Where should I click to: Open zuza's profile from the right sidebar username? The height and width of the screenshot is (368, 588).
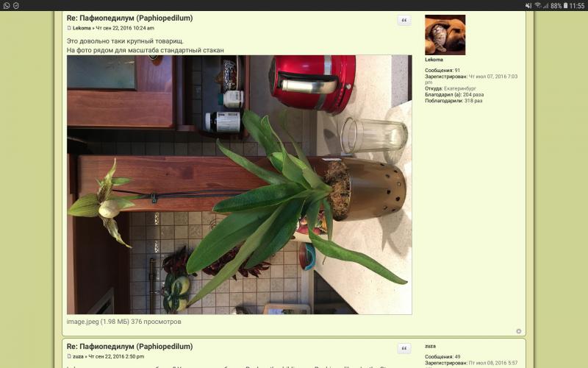pos(431,345)
